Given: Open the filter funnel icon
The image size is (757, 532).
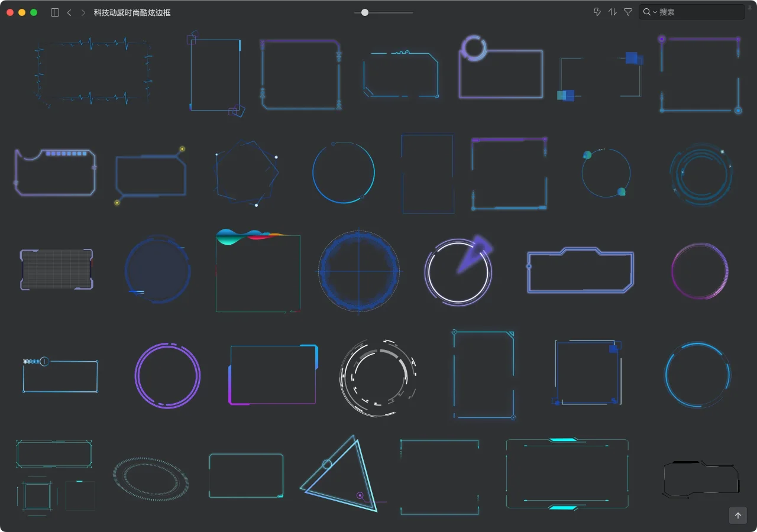Looking at the screenshot, I should 628,12.
